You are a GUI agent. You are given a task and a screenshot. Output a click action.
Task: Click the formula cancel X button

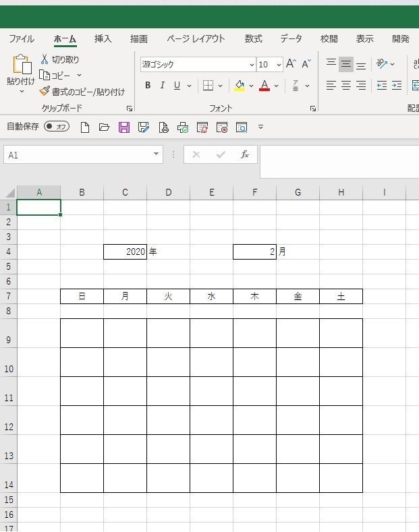coord(196,154)
